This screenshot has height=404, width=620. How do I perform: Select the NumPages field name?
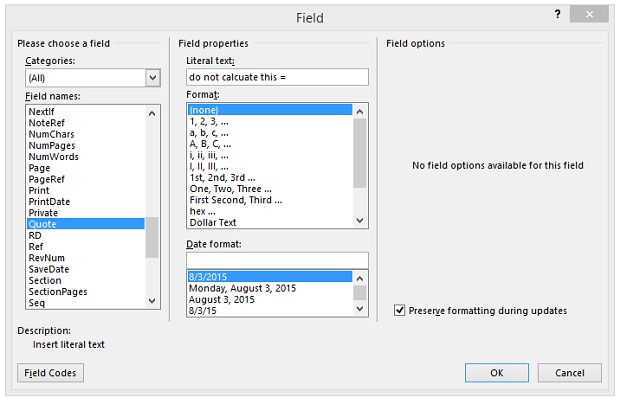(52, 145)
